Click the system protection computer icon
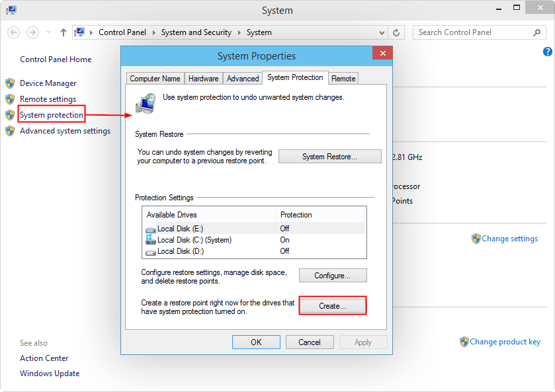Image resolution: width=555 pixels, height=392 pixels. tap(146, 103)
